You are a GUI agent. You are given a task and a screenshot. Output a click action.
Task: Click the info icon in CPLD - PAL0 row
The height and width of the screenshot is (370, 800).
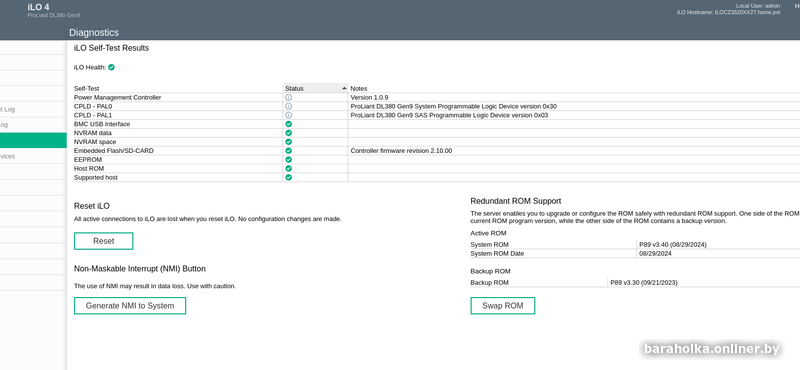tap(288, 106)
